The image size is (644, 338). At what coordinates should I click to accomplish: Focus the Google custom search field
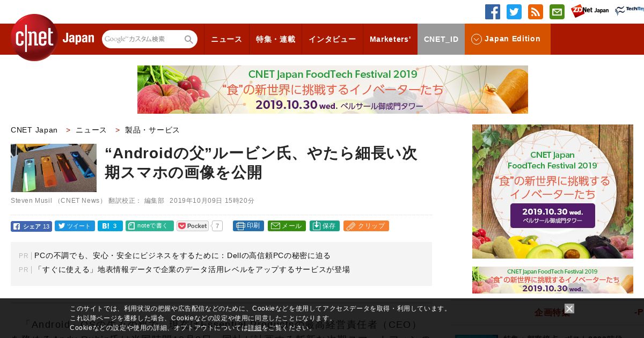click(x=143, y=39)
